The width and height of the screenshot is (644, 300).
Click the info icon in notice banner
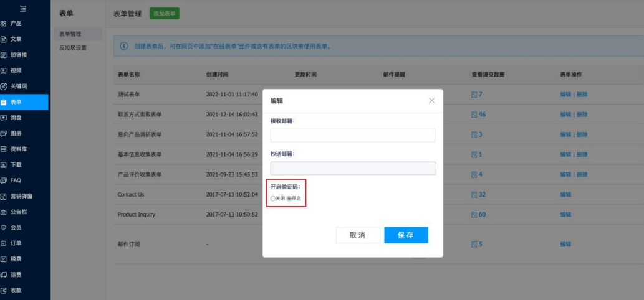click(x=124, y=46)
